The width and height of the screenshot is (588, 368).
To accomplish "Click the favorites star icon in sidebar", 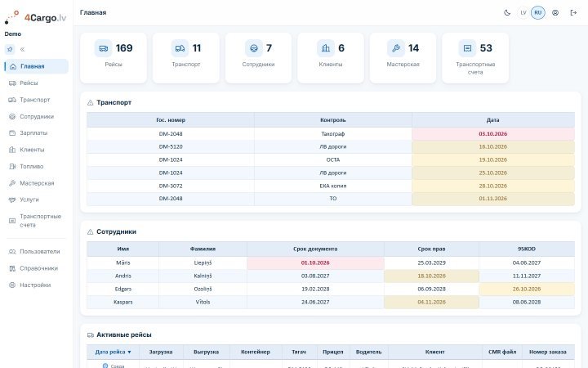I will click(10, 49).
